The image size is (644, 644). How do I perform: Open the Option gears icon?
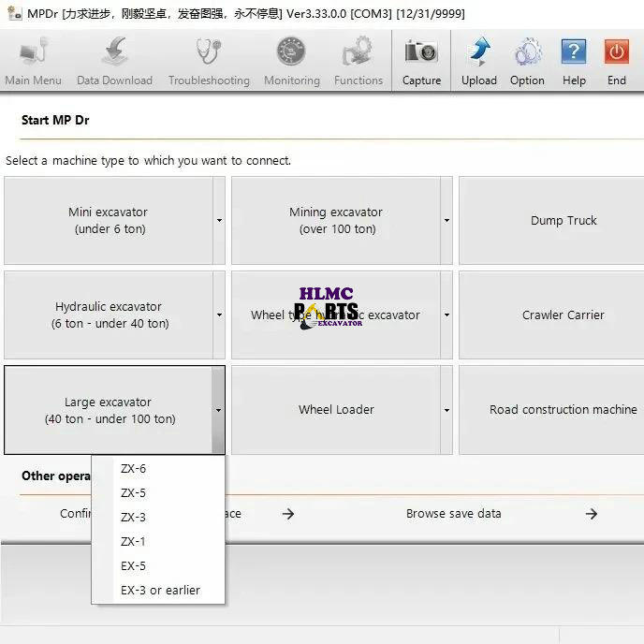coord(527,51)
